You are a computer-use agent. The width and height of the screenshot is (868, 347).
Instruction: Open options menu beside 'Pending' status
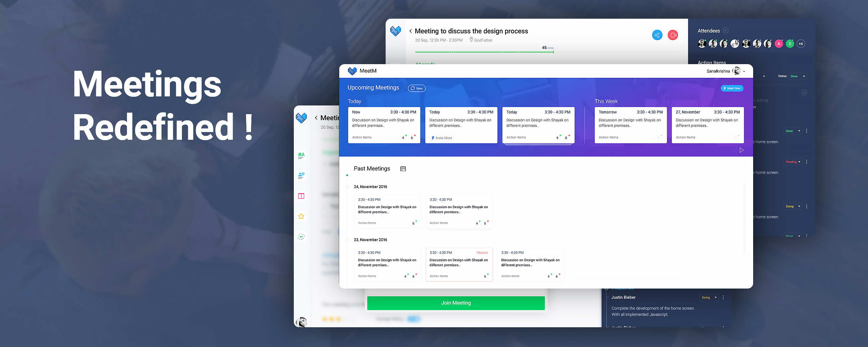click(806, 162)
